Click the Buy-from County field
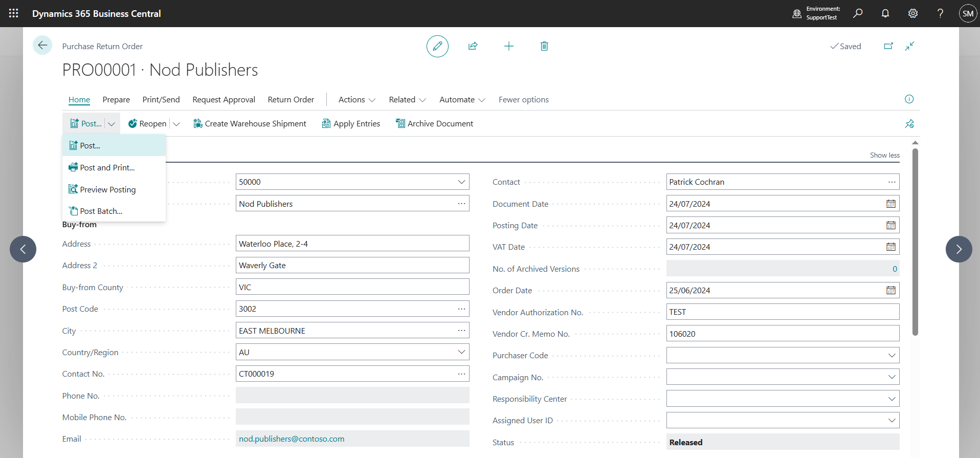This screenshot has width=980, height=458. 352,287
